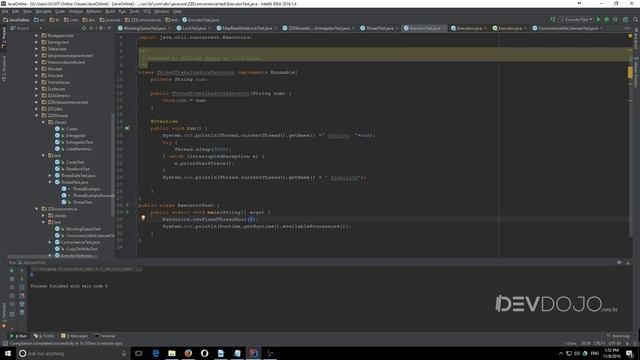This screenshot has height=360, width=640.
Task: Open the Edit menu
Action: coord(16,11)
